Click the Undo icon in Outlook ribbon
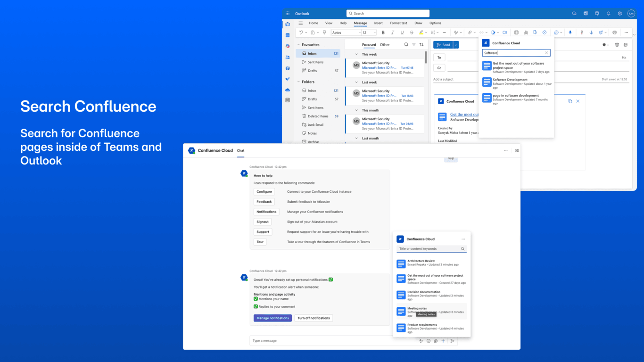The height and width of the screenshot is (362, 644). (x=301, y=33)
